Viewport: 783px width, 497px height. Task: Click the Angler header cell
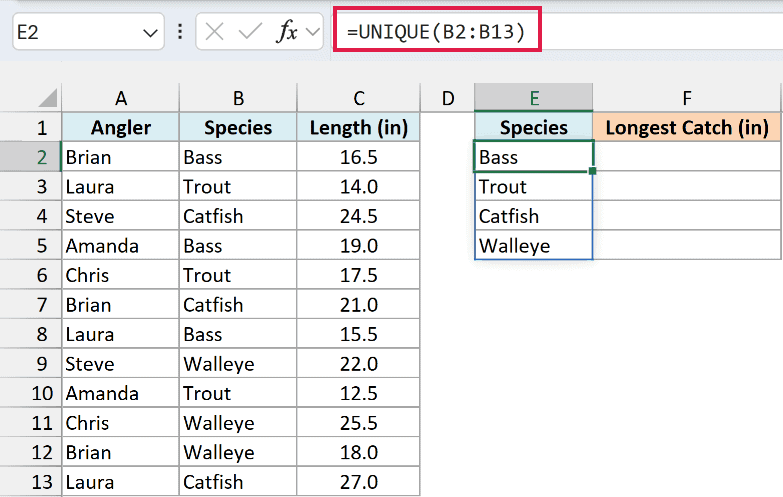(x=120, y=127)
